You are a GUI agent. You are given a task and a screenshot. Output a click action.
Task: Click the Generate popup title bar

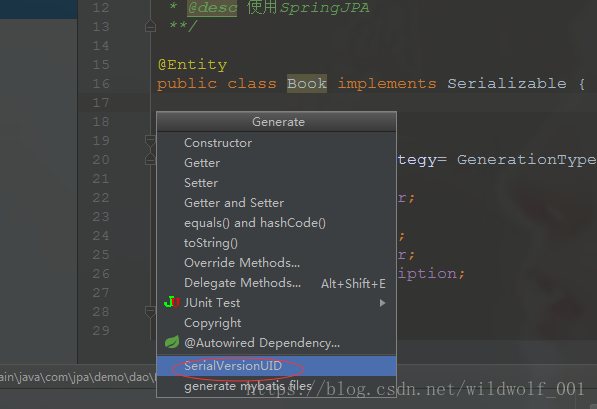click(276, 122)
